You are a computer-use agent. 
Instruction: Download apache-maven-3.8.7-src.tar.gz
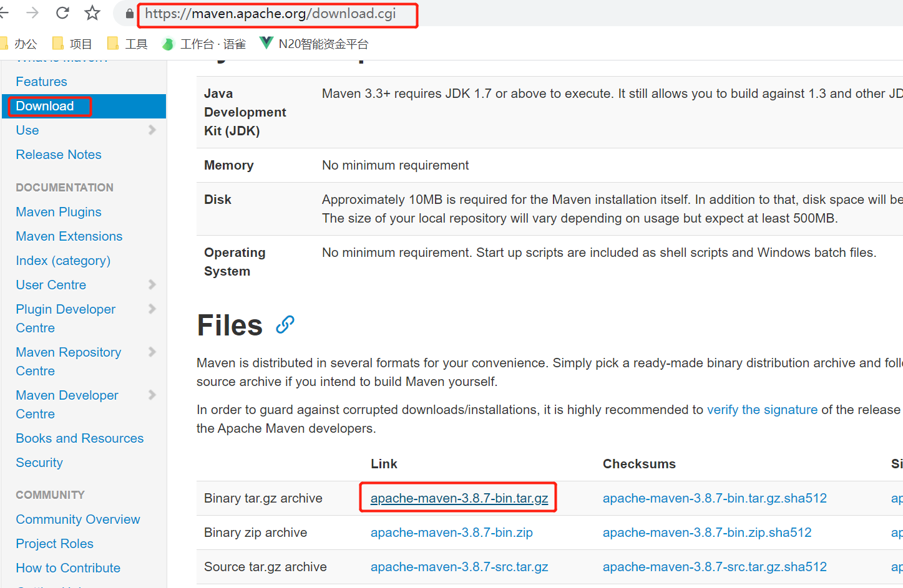(459, 567)
